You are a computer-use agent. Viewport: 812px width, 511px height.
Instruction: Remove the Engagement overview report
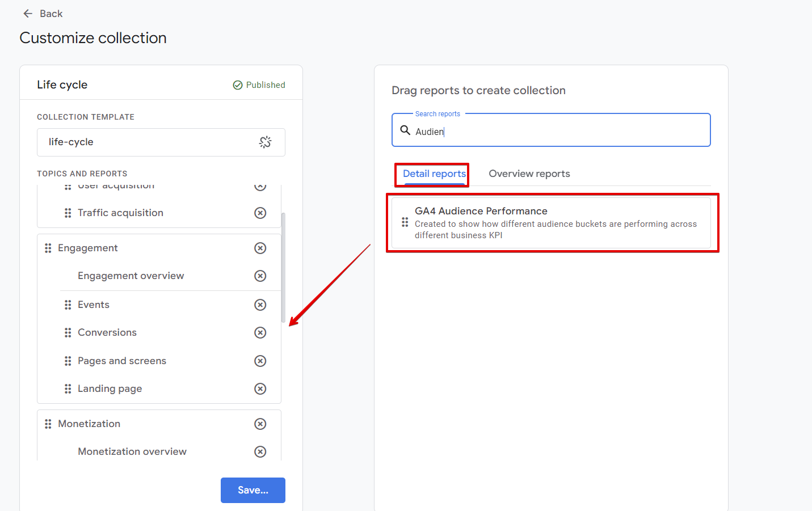point(260,276)
